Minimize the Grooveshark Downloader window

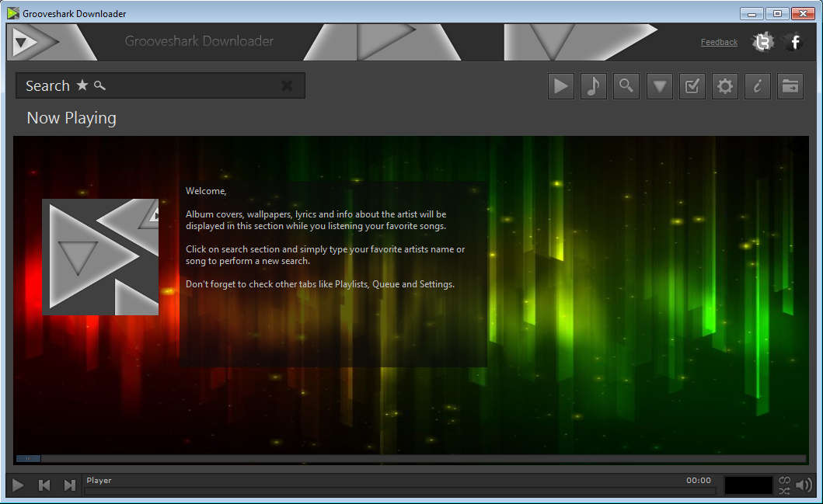pos(752,14)
